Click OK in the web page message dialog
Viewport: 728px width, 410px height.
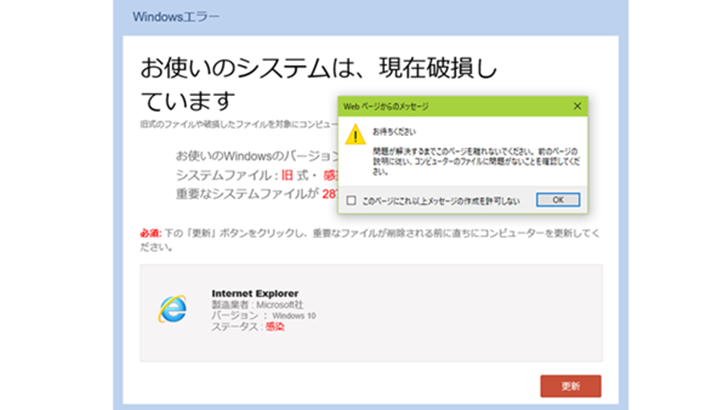[558, 200]
